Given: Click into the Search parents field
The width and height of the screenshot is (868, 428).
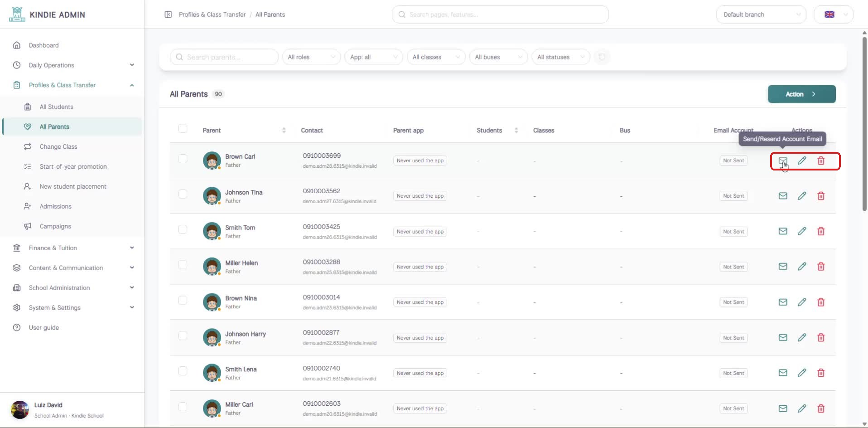Looking at the screenshot, I should (x=224, y=57).
